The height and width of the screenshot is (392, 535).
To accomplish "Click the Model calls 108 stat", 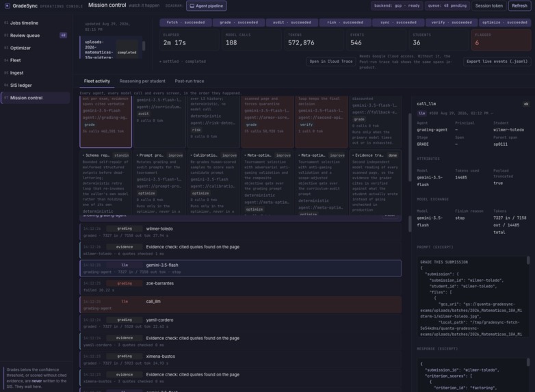I will 252,40.
